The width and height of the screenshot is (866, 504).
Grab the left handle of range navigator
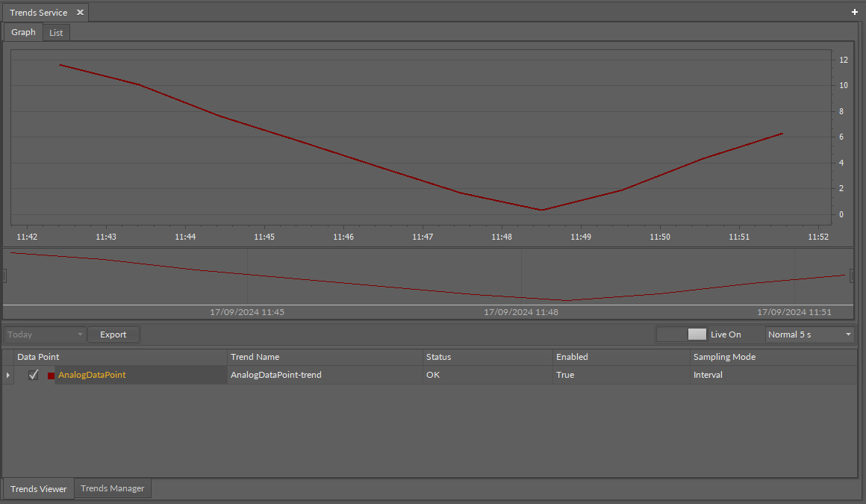(x=4, y=276)
